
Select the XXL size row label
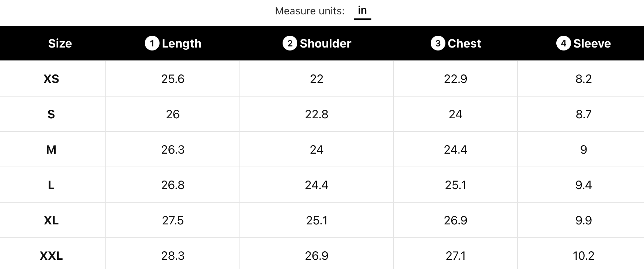click(x=51, y=256)
